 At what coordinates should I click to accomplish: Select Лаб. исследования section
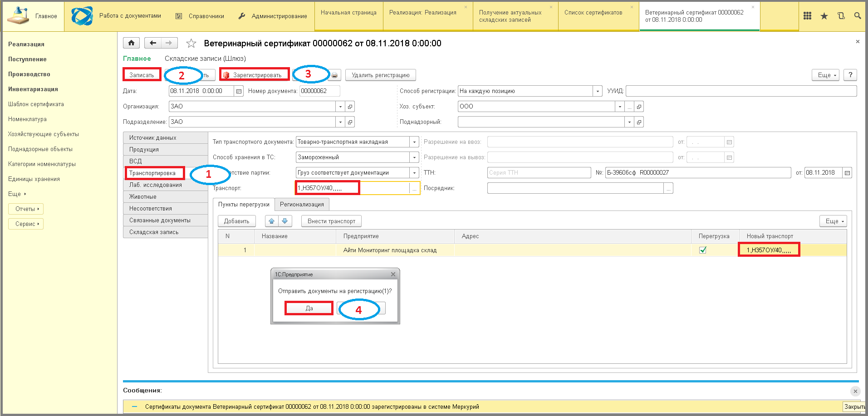[165, 185]
